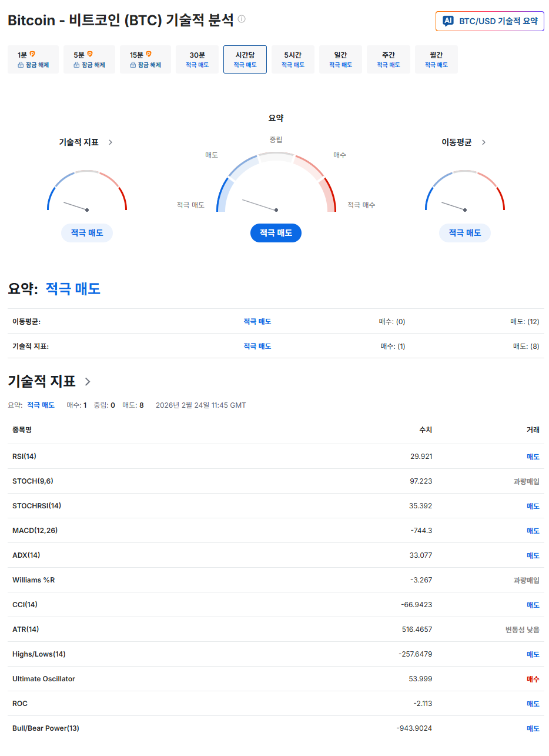This screenshot has width=549, height=756.
Task: Click the Bull/Bear Power(13) row name
Action: [x=46, y=728]
